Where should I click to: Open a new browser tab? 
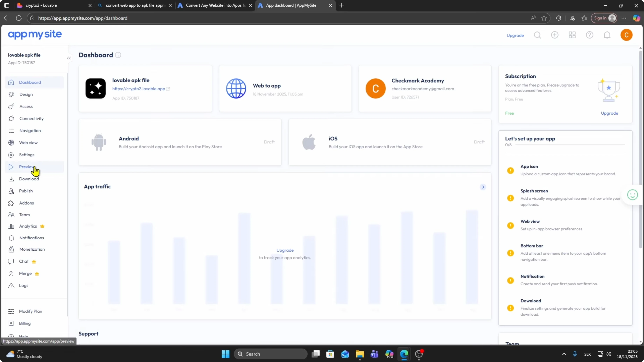pyautogui.click(x=341, y=5)
